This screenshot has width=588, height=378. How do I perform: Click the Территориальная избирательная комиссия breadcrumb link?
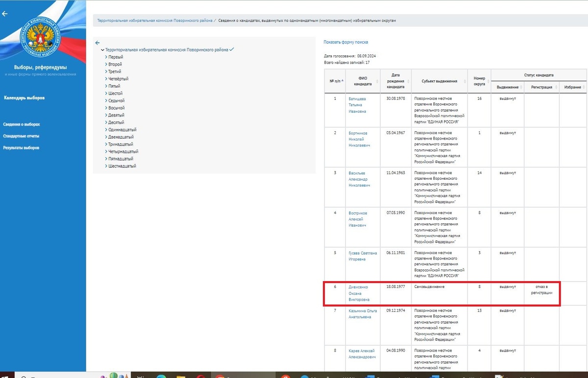[x=155, y=21]
